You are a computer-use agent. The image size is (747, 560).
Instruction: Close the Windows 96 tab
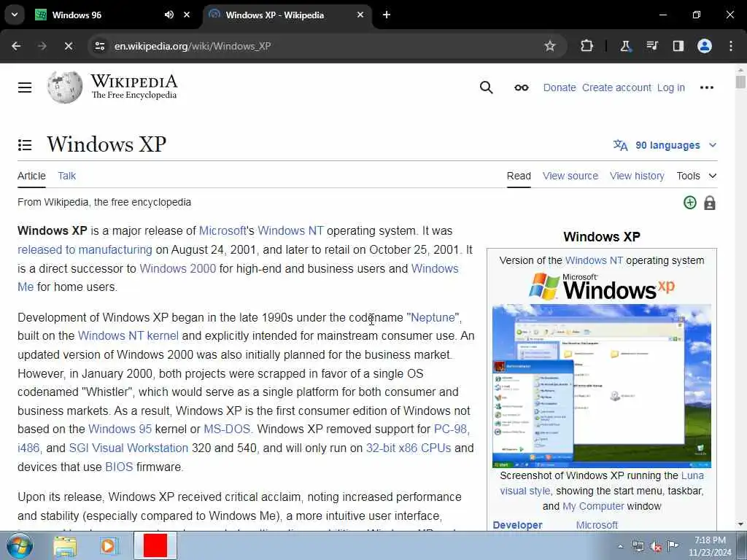[187, 15]
